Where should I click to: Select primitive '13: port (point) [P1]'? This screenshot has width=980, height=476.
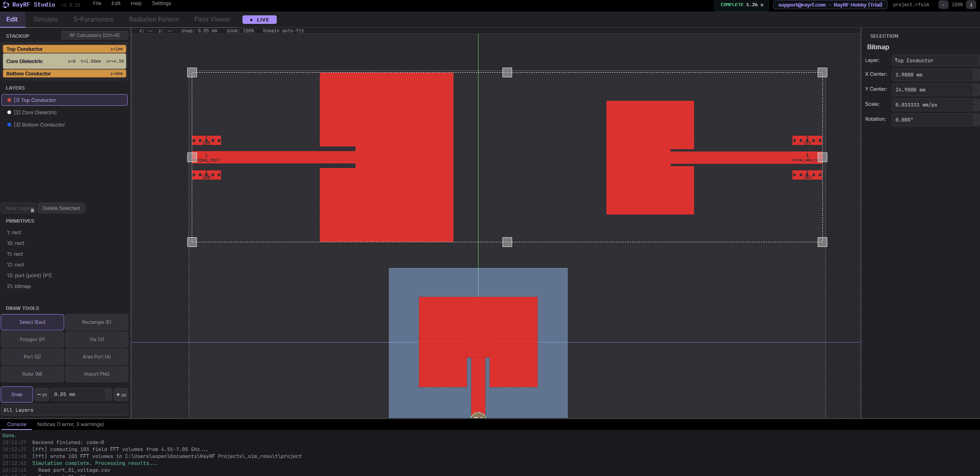[29, 276]
